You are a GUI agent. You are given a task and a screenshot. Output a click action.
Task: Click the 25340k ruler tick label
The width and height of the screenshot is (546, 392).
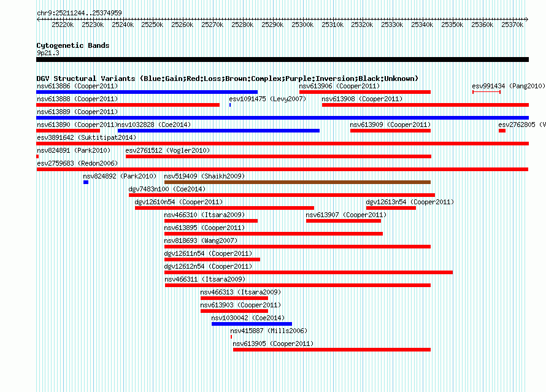coord(422,25)
